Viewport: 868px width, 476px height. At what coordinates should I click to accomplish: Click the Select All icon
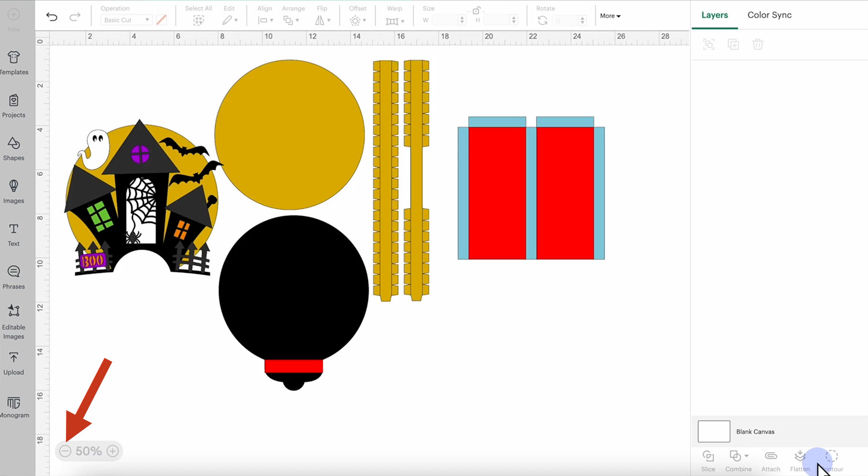pyautogui.click(x=198, y=20)
